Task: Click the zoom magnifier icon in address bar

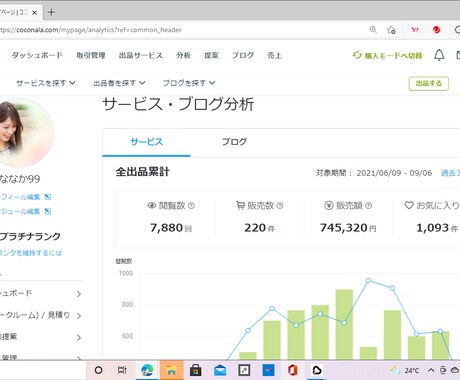Action: pos(373,30)
